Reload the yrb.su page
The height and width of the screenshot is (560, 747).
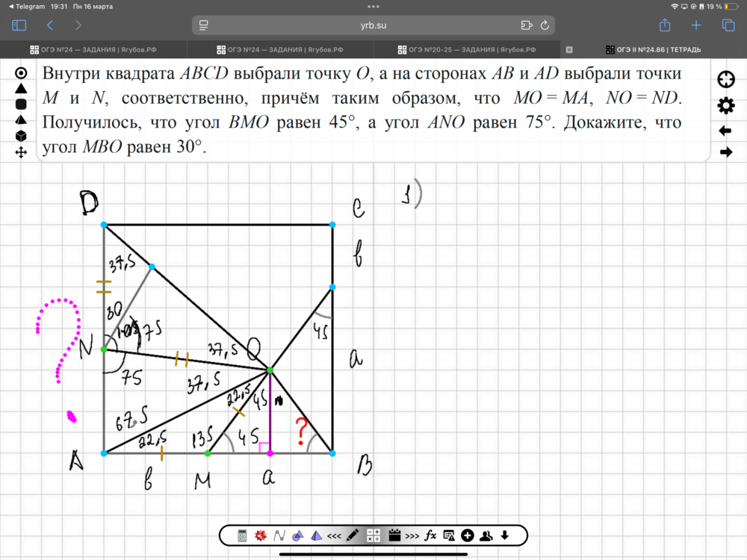[x=545, y=25]
